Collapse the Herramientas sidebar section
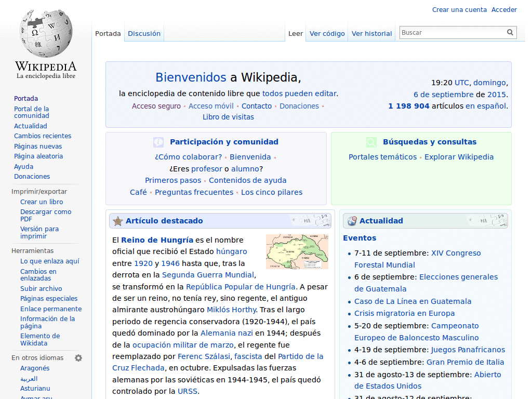The height and width of the screenshot is (399, 532). tap(32, 251)
